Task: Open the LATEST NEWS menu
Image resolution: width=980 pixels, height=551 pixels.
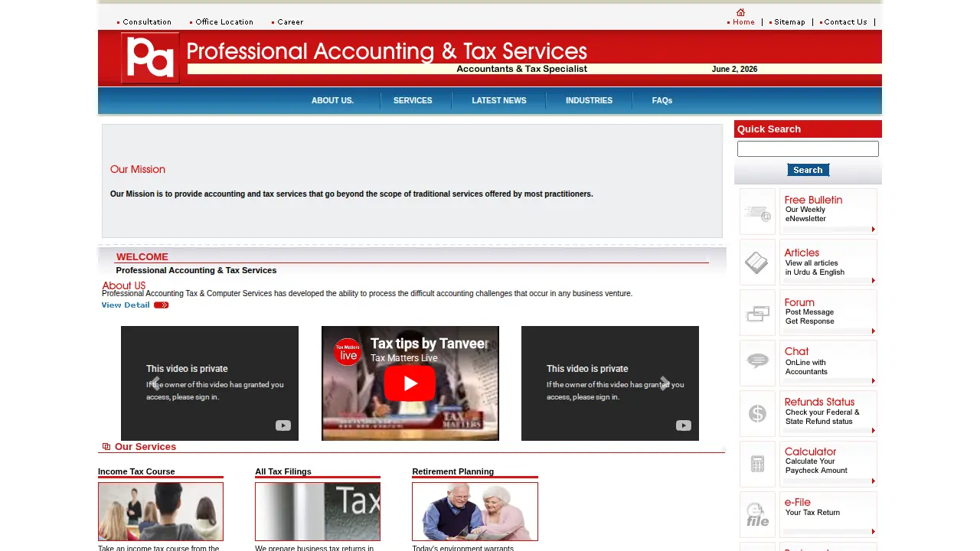Action: tap(499, 100)
